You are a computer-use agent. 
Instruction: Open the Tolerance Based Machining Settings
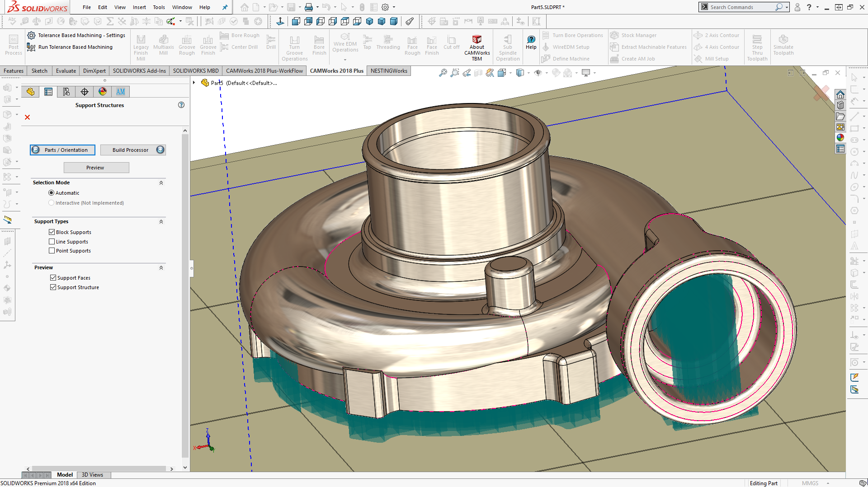pyautogui.click(x=76, y=35)
